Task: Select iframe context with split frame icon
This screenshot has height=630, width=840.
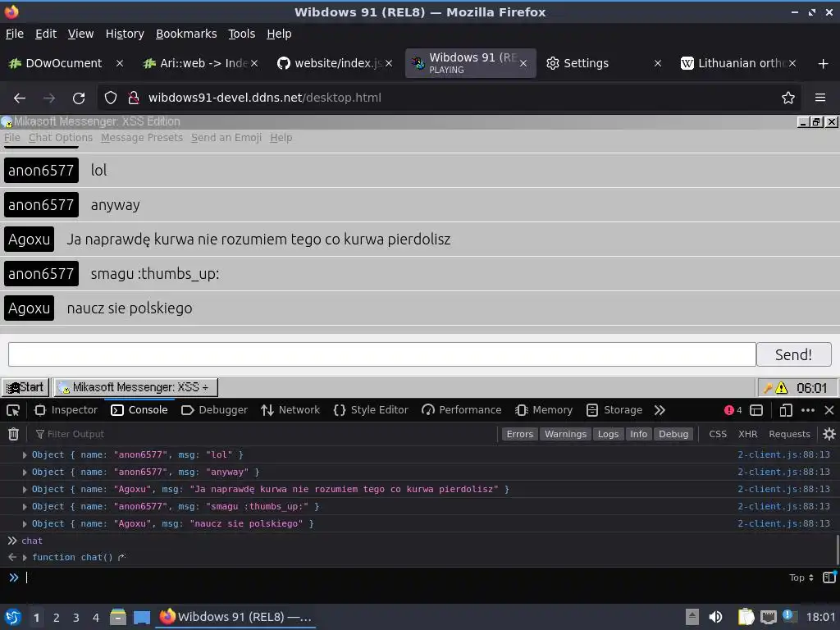Action: [x=756, y=410]
